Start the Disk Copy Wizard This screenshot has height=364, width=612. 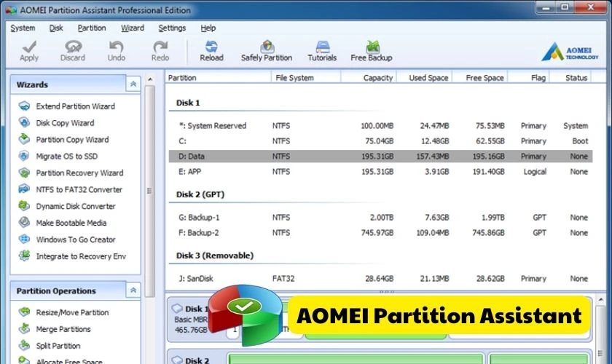[65, 123]
